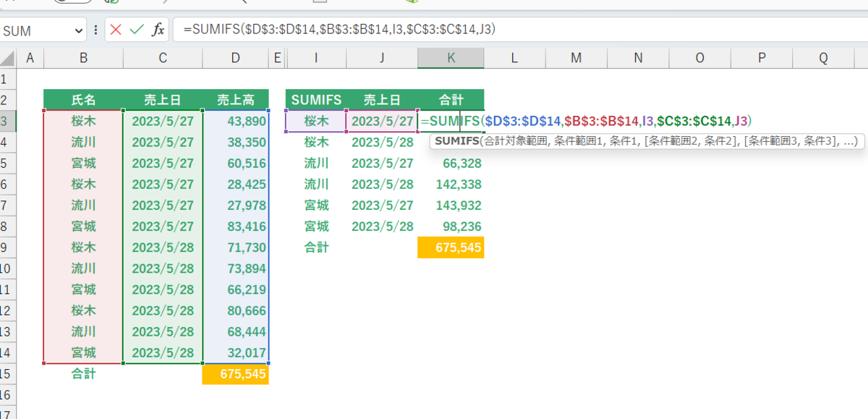Select column B header
The width and height of the screenshot is (868, 419).
[x=83, y=58]
